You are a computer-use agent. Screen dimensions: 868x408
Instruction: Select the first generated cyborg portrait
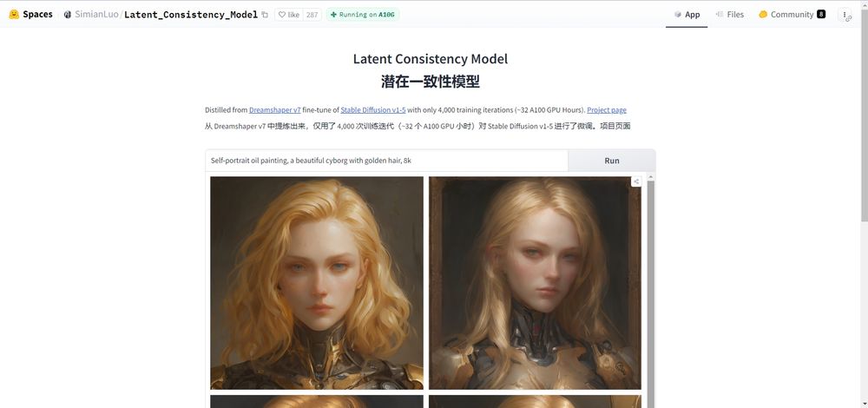pyautogui.click(x=317, y=283)
